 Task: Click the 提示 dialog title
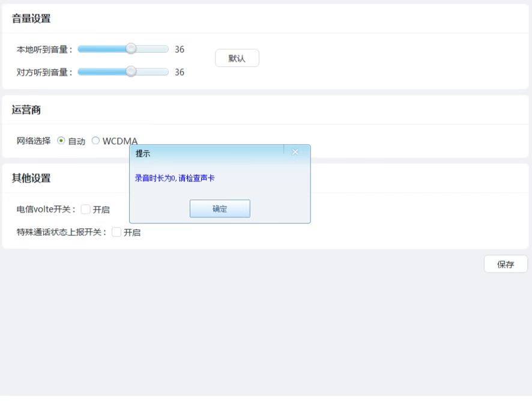(x=143, y=154)
